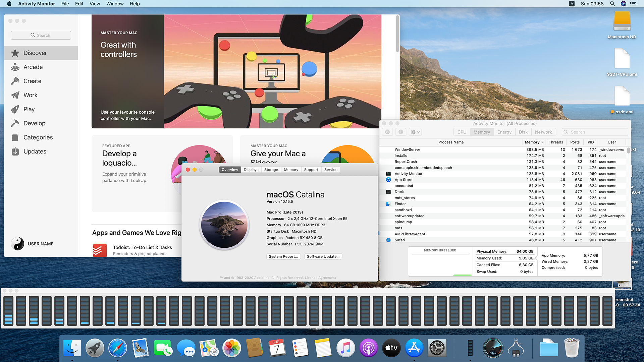Sort by Threads column header
This screenshot has width=644, height=362.
(556, 142)
